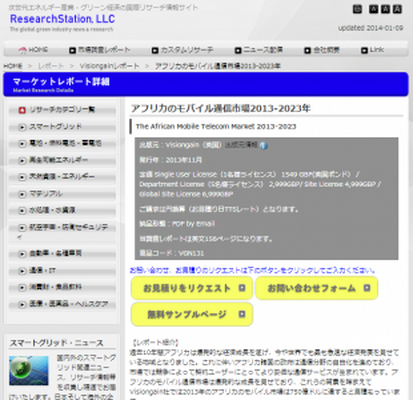Image resolution: width=413 pixels, height=400 pixels.
Task: Click the スマートグリッド・ニュース heading
Action: [56, 343]
